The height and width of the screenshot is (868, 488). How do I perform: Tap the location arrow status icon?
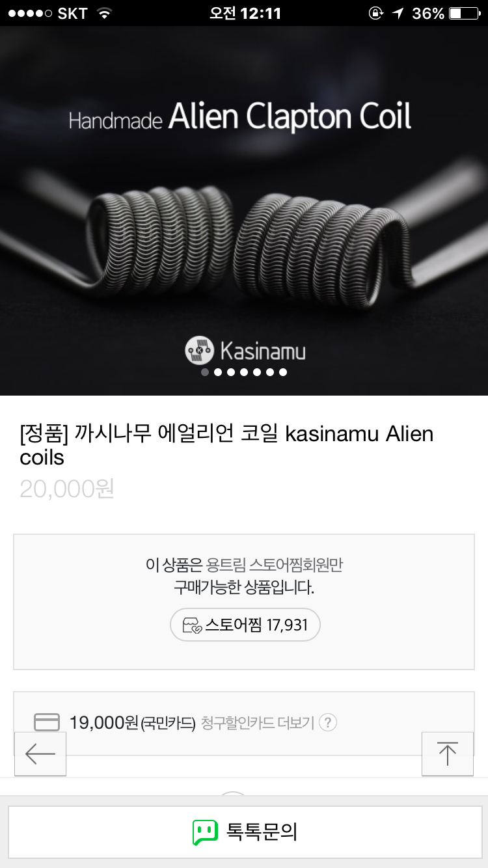(x=398, y=13)
